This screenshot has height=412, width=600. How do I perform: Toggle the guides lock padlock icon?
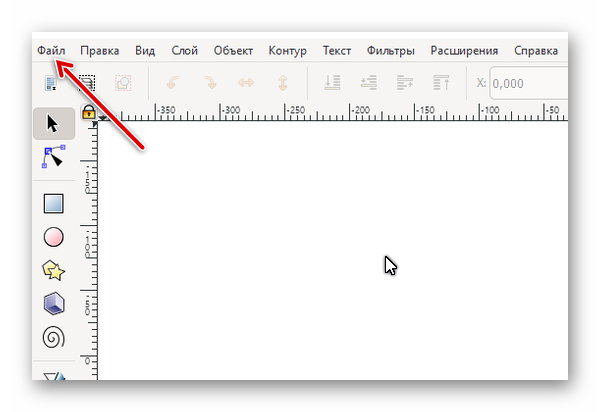[89, 112]
